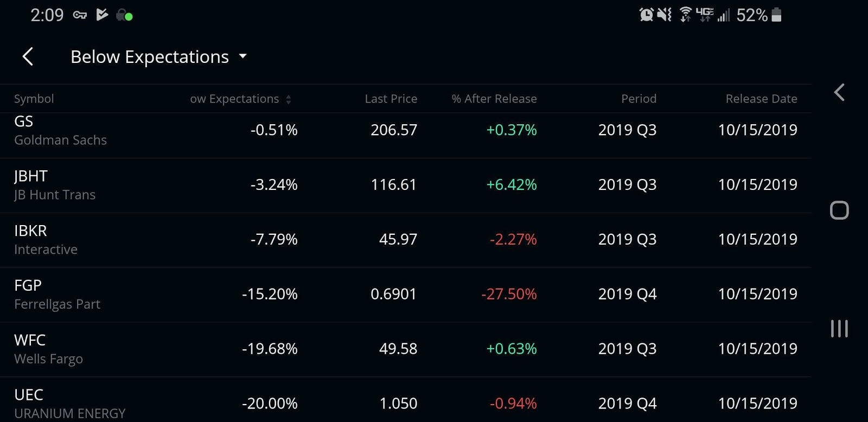Image resolution: width=868 pixels, height=422 pixels.
Task: Tap the VPN key status icon
Action: (x=80, y=15)
